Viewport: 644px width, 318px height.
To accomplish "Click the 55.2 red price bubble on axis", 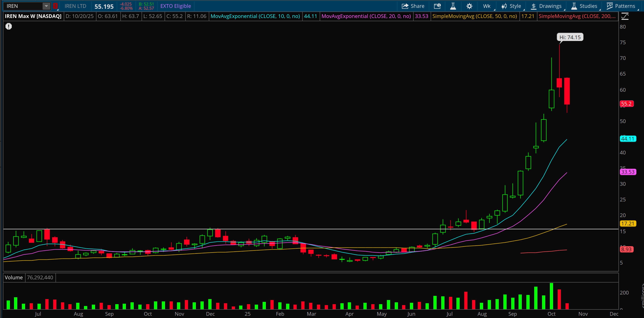I will pyautogui.click(x=626, y=104).
